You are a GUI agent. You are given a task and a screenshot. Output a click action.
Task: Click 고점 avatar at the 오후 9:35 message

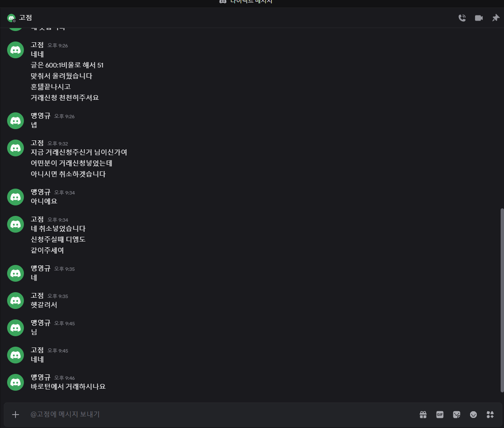pos(16,301)
